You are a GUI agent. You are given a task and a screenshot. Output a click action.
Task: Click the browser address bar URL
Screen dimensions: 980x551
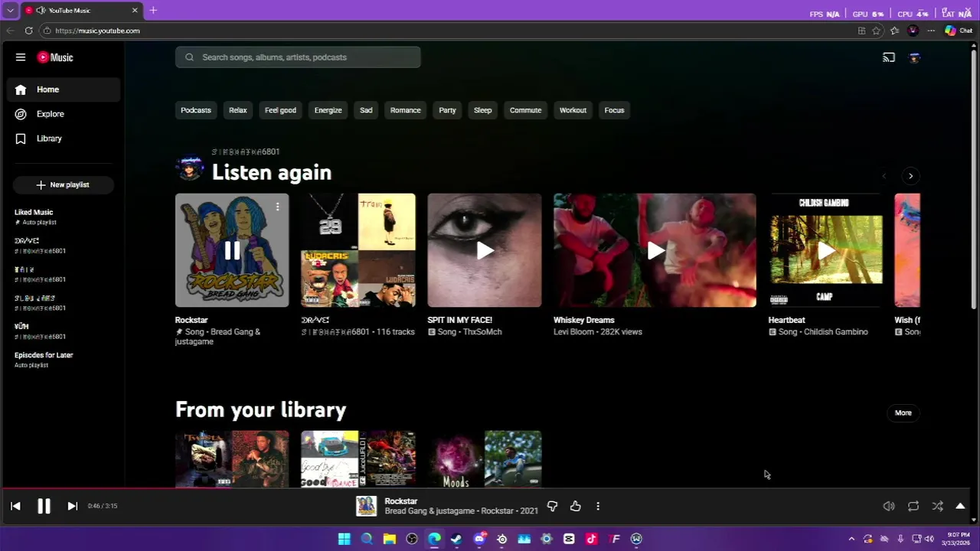97,31
